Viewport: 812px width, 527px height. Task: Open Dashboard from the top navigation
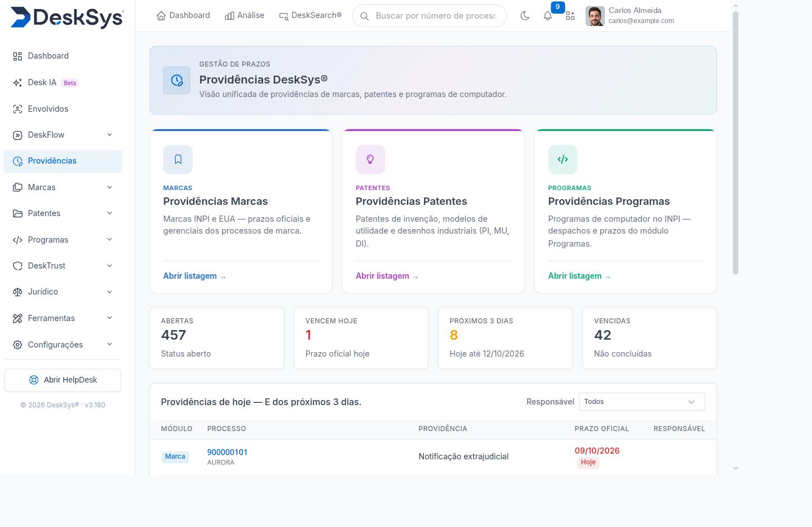pyautogui.click(x=184, y=16)
